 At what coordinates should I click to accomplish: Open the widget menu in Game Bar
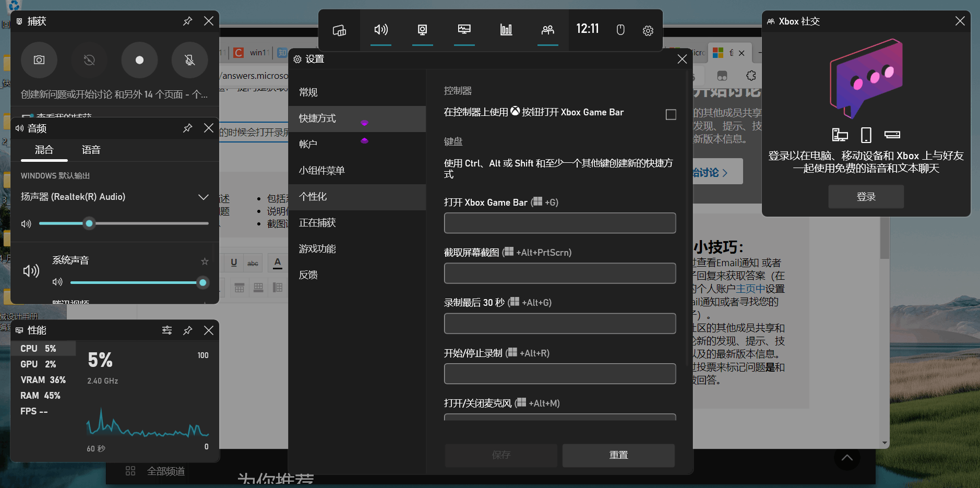coord(339,30)
